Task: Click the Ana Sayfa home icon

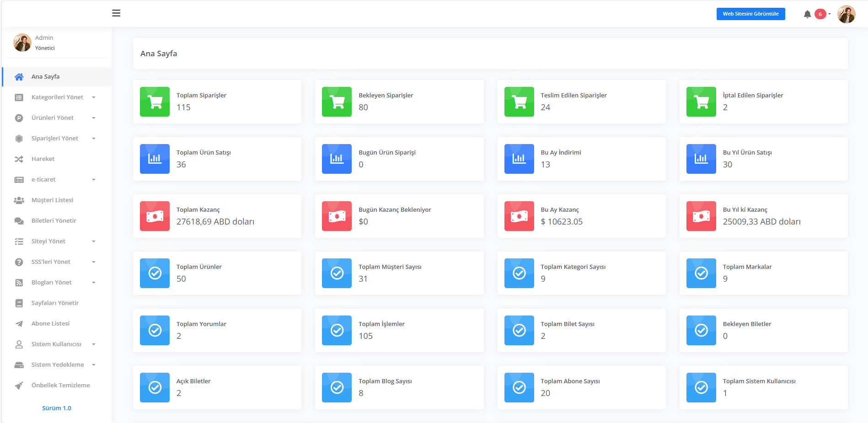Action: click(19, 77)
